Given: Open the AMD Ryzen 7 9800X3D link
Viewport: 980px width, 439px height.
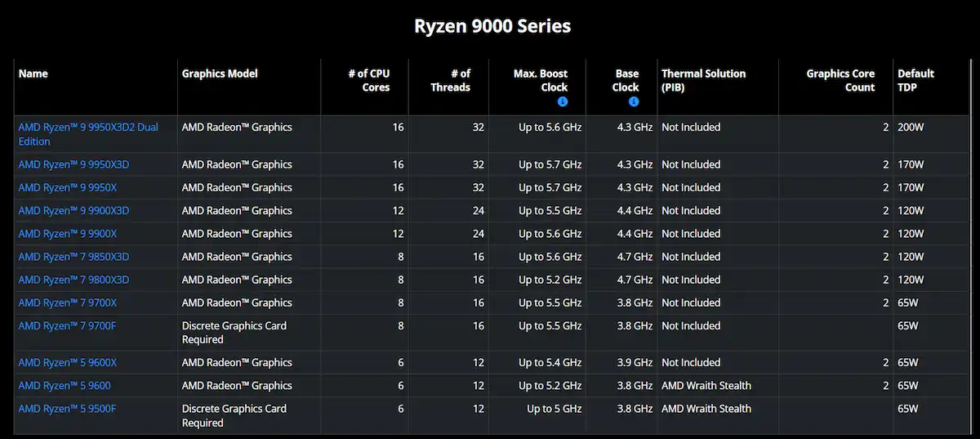Looking at the screenshot, I should pyautogui.click(x=73, y=280).
